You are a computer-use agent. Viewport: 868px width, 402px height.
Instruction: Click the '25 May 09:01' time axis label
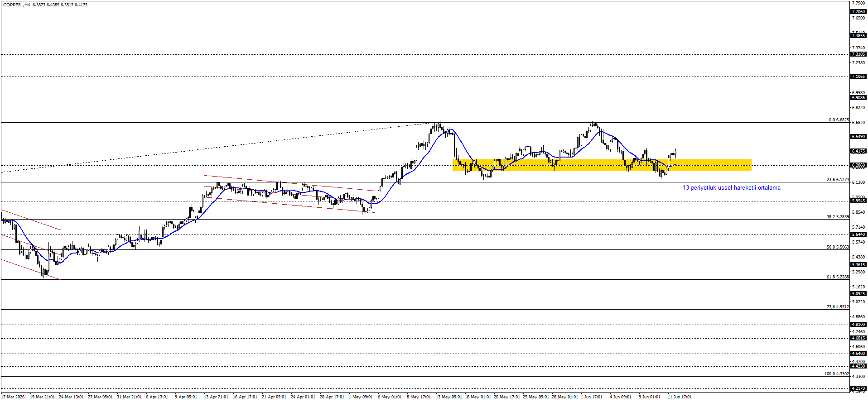pos(536,397)
